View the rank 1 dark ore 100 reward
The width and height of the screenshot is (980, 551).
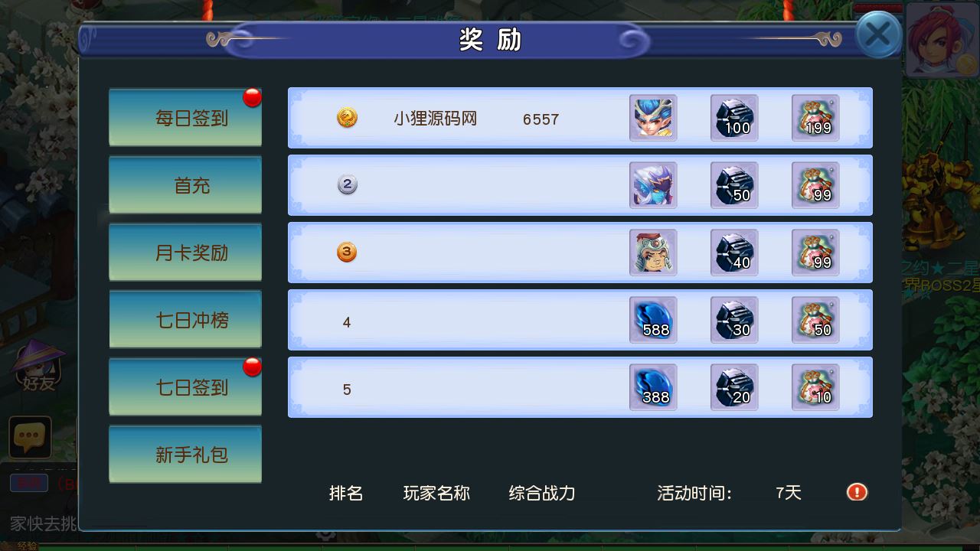(734, 118)
